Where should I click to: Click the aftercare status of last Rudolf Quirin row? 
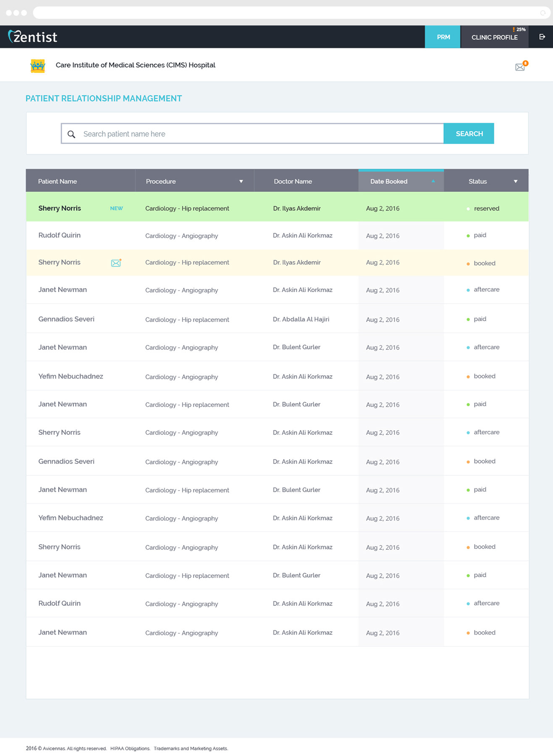(487, 603)
